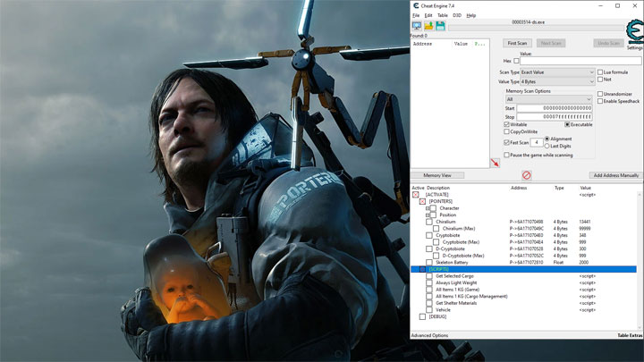The height and width of the screenshot is (362, 644).
Task: Click the Fast Scan alignment value field
Action: click(537, 142)
